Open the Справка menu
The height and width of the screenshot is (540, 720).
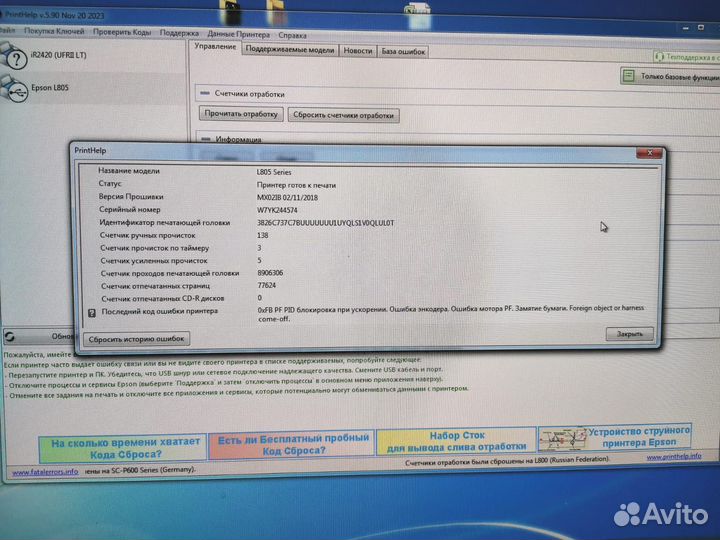[292, 35]
